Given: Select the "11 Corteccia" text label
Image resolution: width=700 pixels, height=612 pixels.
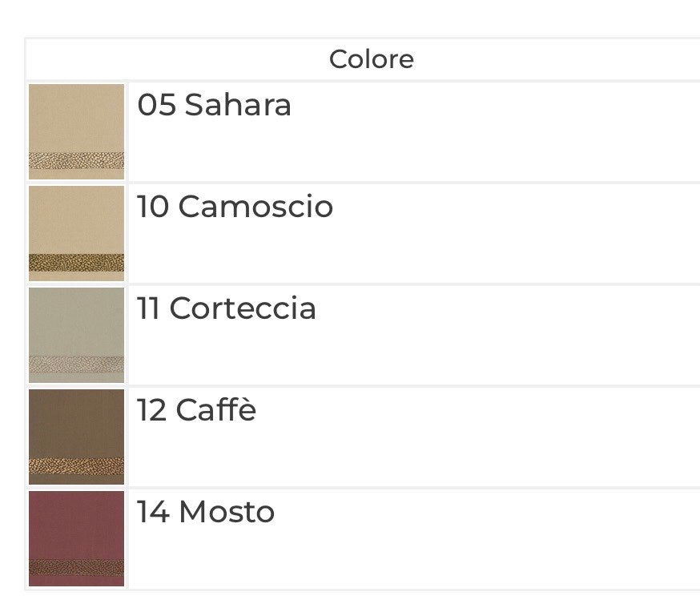Looking at the screenshot, I should [x=227, y=308].
